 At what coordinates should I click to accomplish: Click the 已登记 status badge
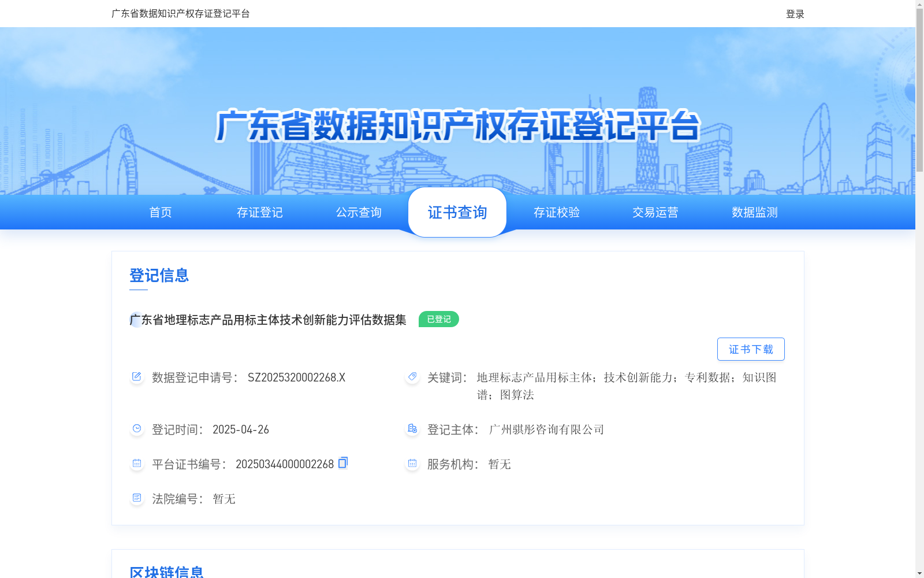coord(438,319)
